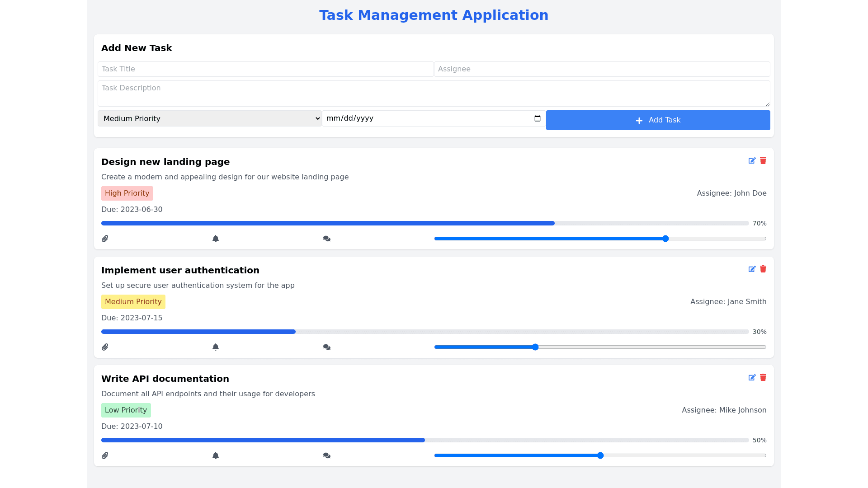The height and width of the screenshot is (488, 868).
Task: Click the 70% progress slider handle
Action: (665, 239)
